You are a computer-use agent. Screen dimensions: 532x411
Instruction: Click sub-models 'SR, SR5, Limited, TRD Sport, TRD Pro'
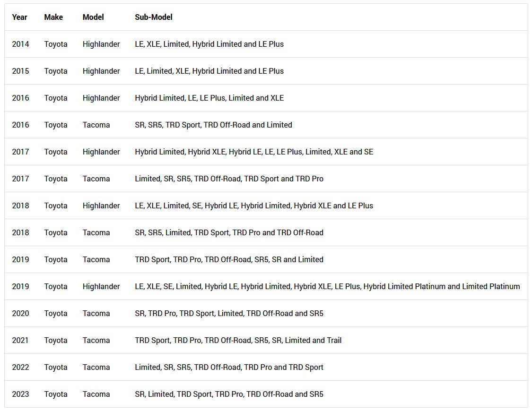click(x=229, y=233)
